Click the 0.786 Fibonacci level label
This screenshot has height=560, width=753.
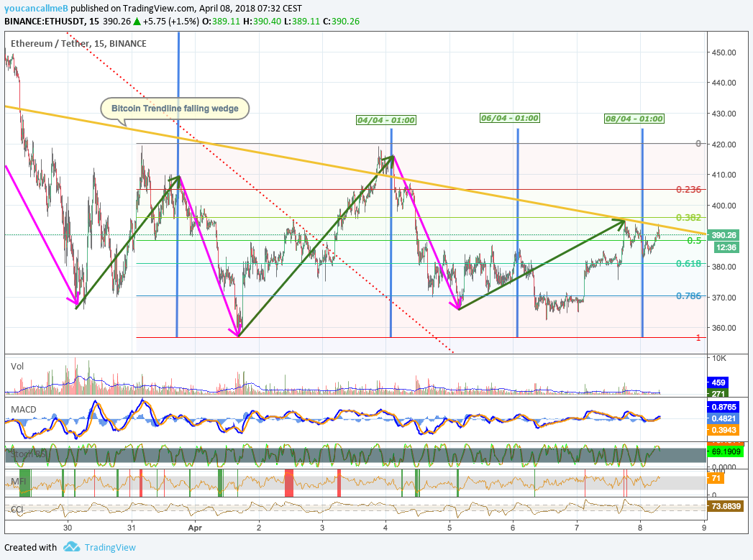click(688, 296)
